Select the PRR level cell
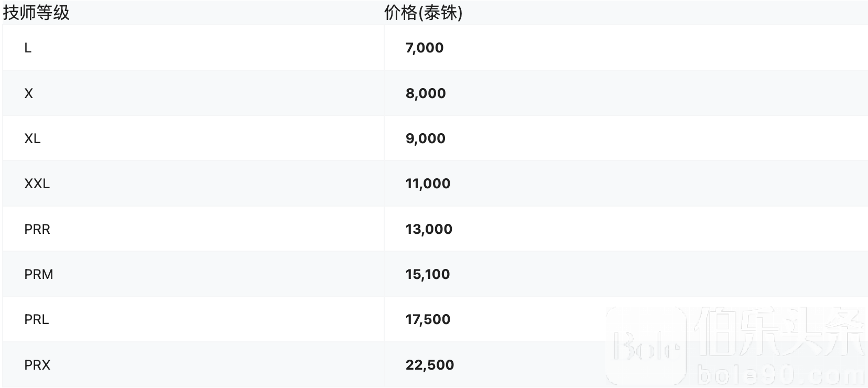The image size is (868, 388). (37, 229)
